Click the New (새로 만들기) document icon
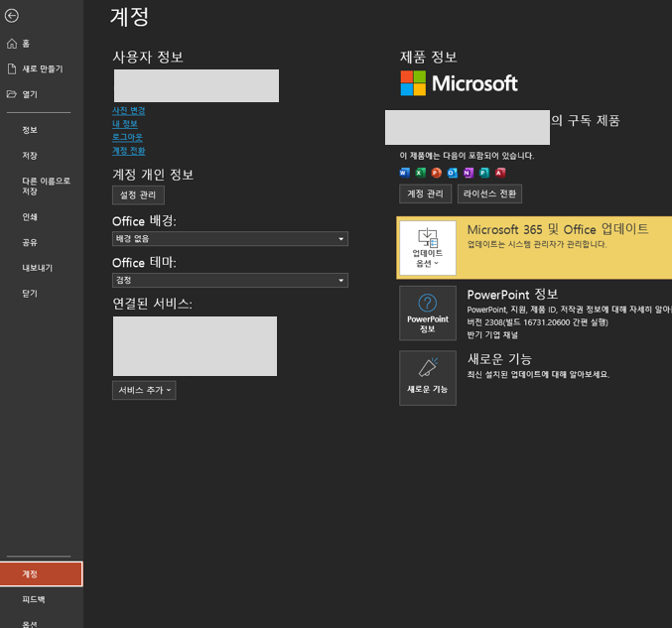Image resolution: width=672 pixels, height=628 pixels. [x=12, y=68]
